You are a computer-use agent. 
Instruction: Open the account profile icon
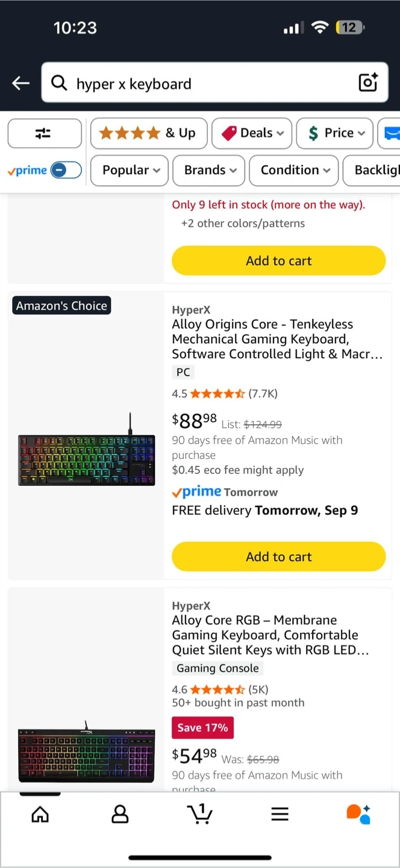click(x=120, y=814)
